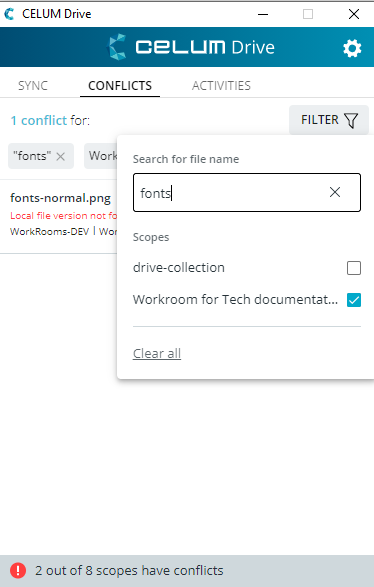
Task: Click the "Workroom for Tech documentat..." label
Action: [235, 299]
